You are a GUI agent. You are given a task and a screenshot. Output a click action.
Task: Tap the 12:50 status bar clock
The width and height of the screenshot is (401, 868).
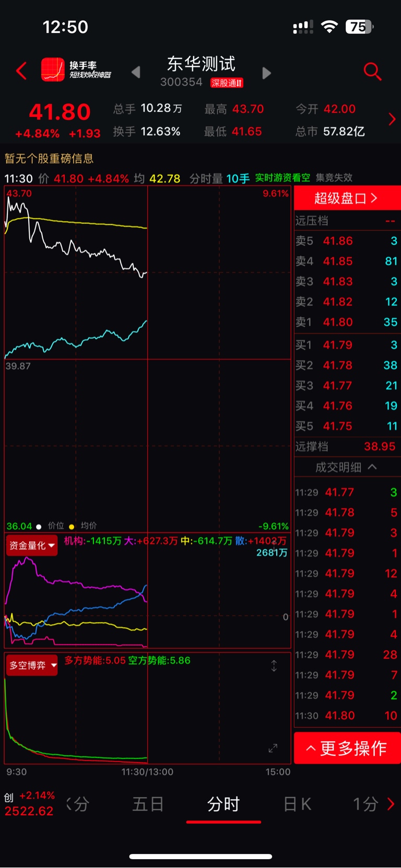65,27
